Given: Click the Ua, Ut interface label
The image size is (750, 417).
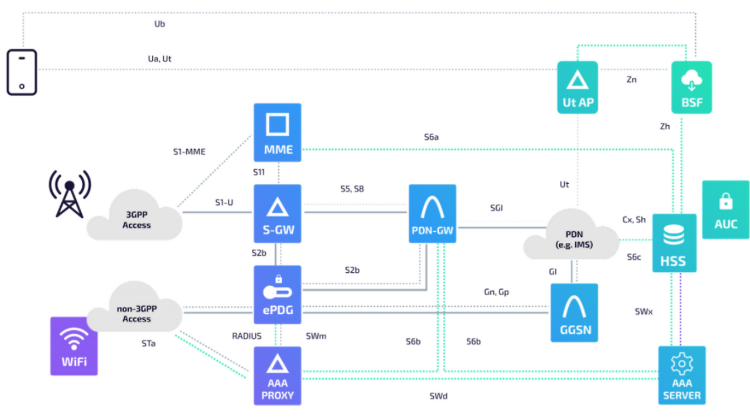Looking at the screenshot, I should pos(160,59).
